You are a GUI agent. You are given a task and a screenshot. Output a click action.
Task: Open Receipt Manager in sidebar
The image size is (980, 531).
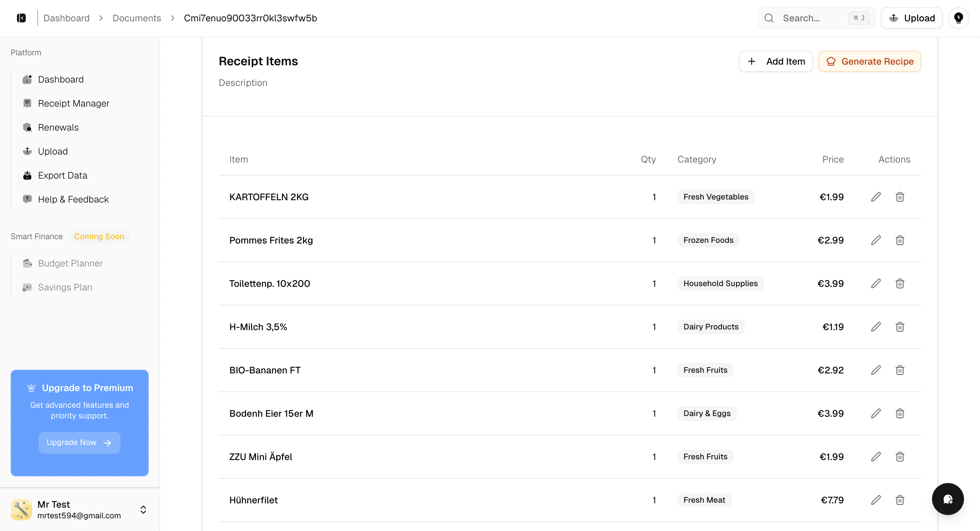pyautogui.click(x=73, y=103)
